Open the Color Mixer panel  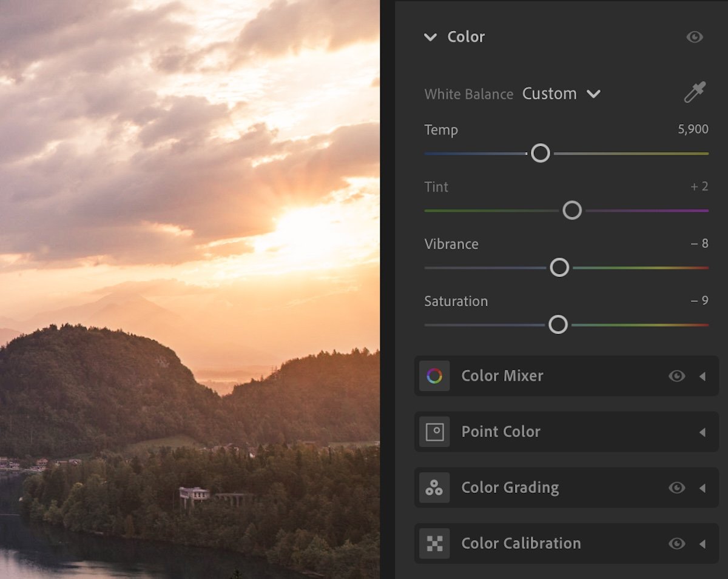(x=704, y=376)
